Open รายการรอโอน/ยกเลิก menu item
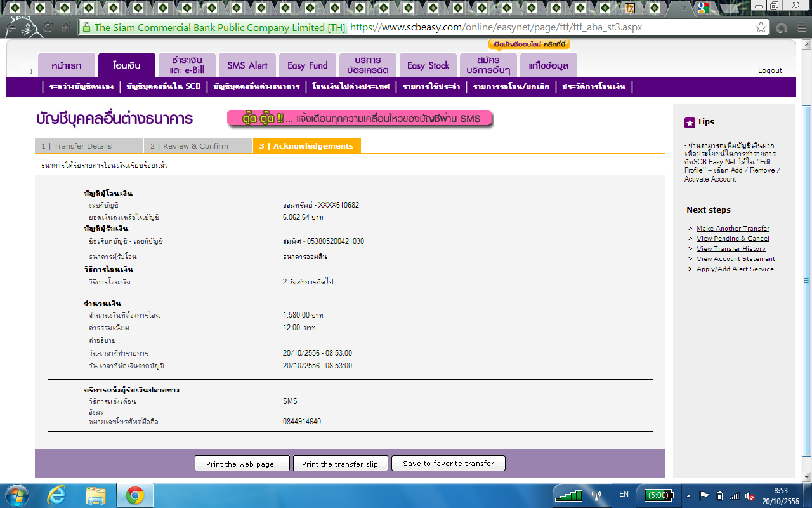The width and height of the screenshot is (812, 508). tap(511, 86)
